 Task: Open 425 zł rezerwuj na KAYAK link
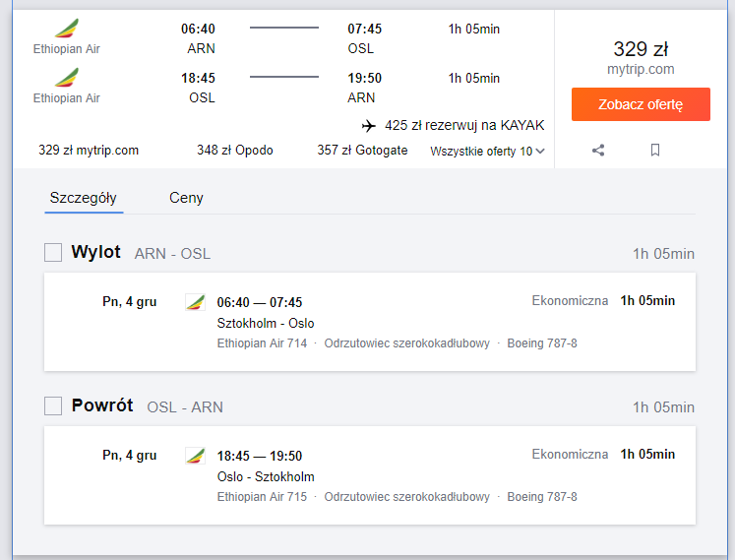point(464,125)
